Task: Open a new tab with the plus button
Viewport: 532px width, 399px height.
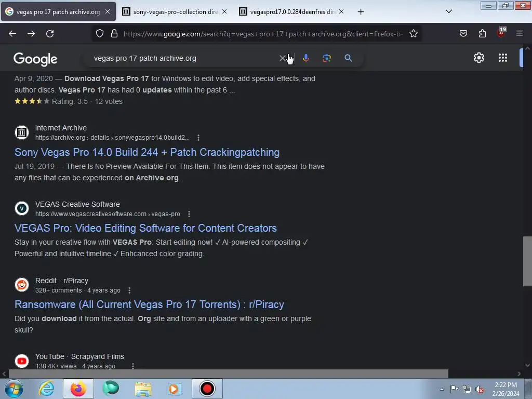Action: pyautogui.click(x=361, y=12)
